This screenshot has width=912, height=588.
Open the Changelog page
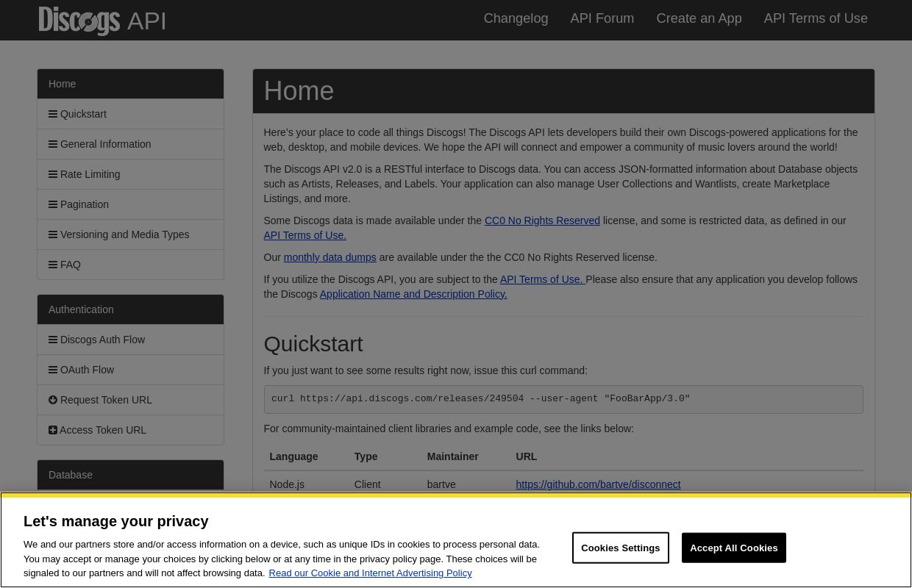pos(516,18)
